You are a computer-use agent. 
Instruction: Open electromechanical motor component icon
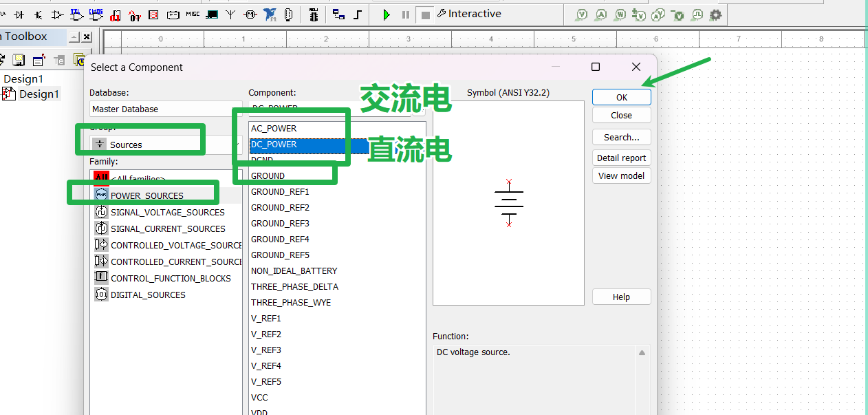pos(250,14)
